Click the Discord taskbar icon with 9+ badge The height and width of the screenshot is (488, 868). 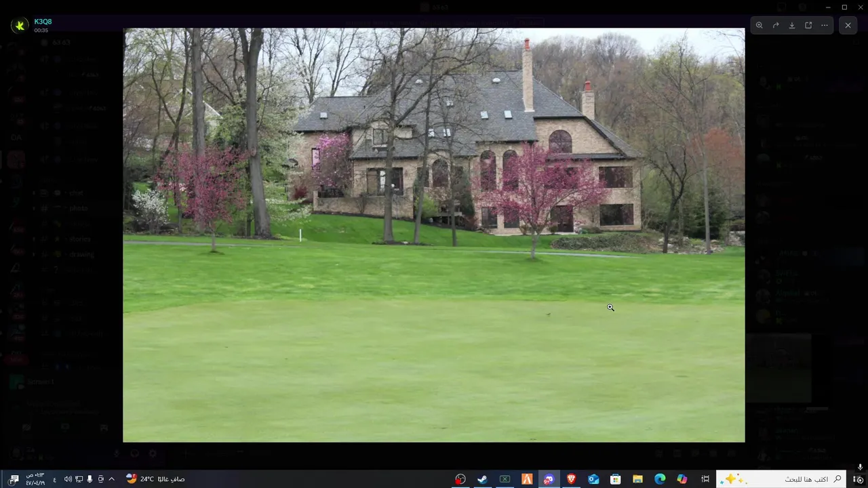tap(549, 479)
